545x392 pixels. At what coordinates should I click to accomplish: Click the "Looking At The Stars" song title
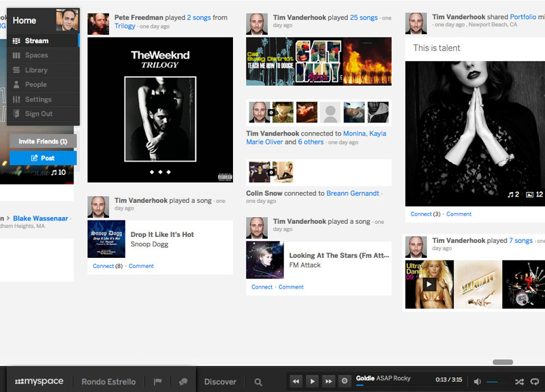click(339, 255)
